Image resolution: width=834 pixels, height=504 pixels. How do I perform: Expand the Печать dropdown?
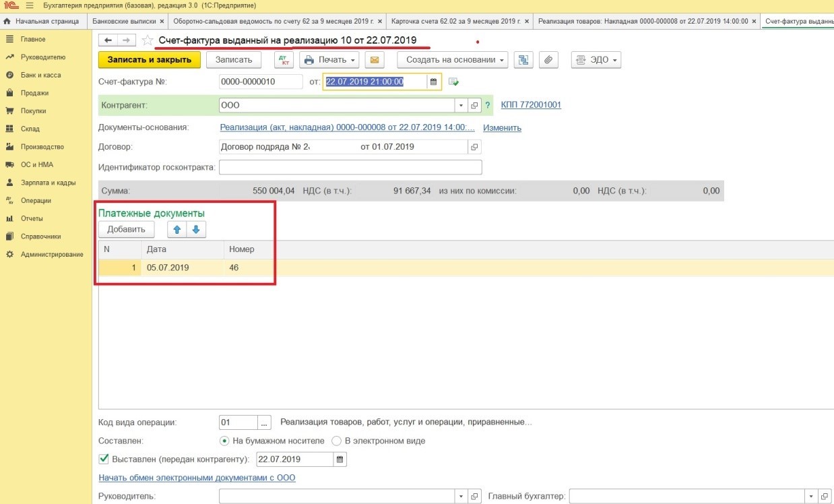click(x=329, y=59)
